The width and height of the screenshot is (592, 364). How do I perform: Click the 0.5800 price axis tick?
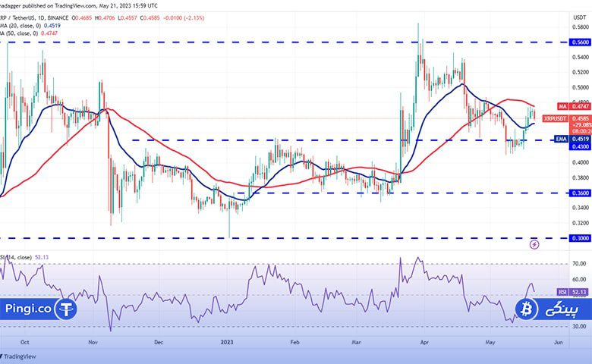581,27
